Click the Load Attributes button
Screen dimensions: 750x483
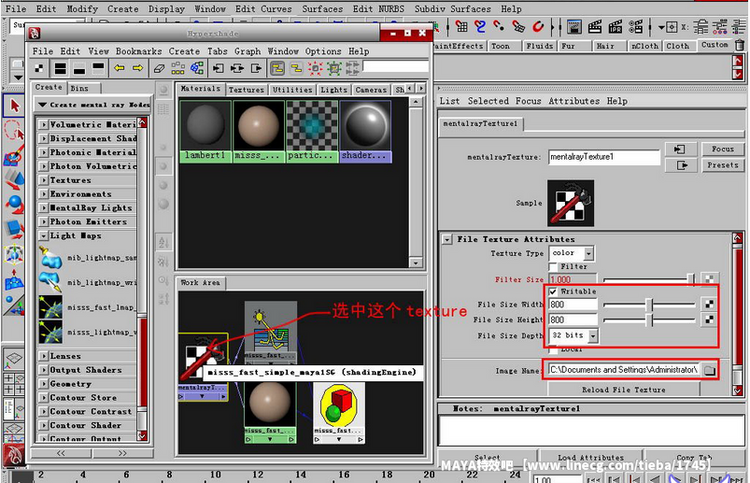(591, 457)
